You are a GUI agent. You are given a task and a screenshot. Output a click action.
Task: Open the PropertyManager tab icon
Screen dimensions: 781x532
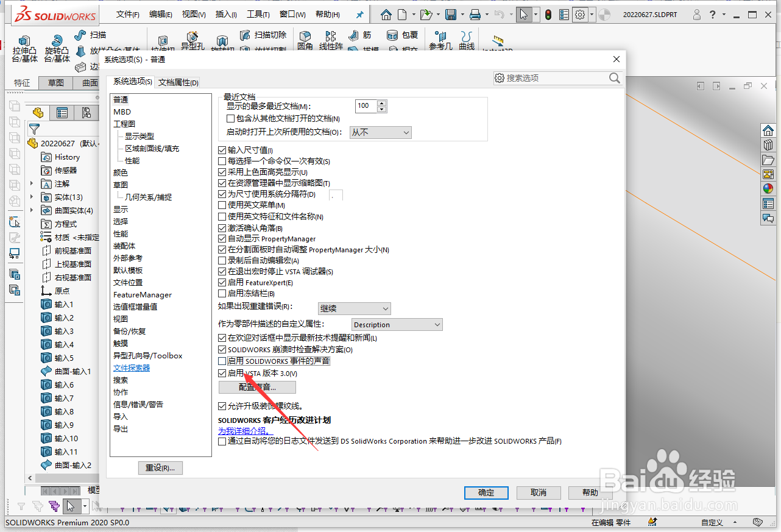coord(62,113)
